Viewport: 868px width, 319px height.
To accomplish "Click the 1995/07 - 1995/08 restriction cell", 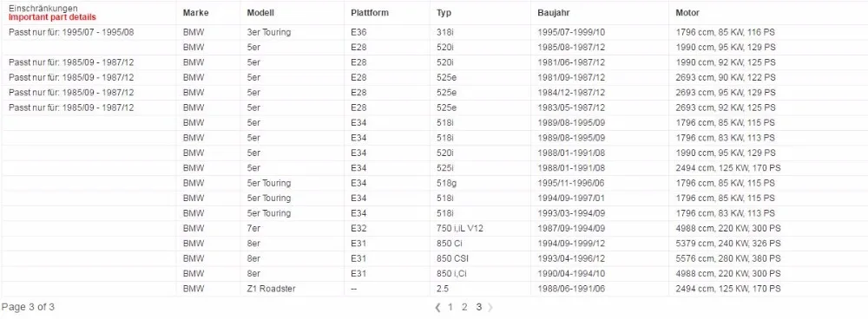I will click(89, 32).
